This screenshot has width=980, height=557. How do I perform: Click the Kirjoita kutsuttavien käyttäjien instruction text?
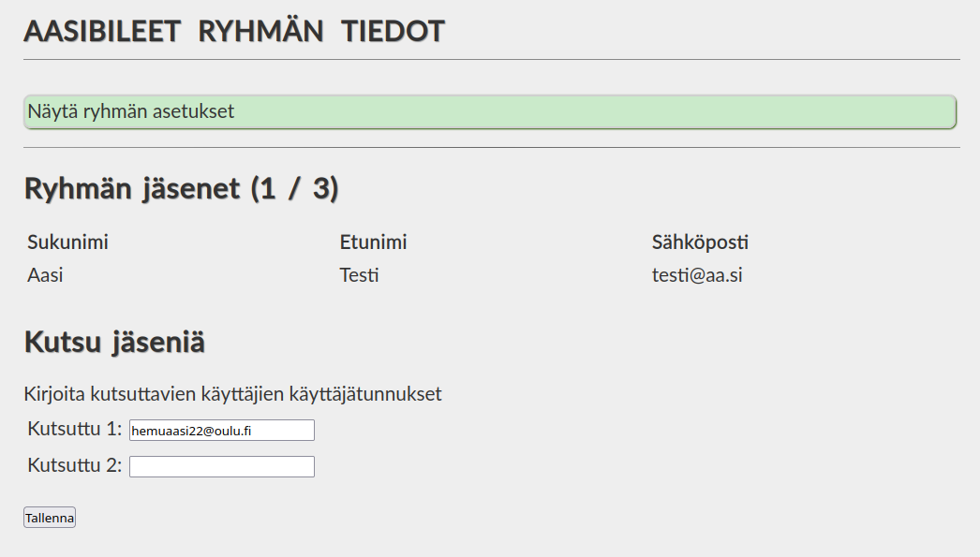[x=232, y=394]
